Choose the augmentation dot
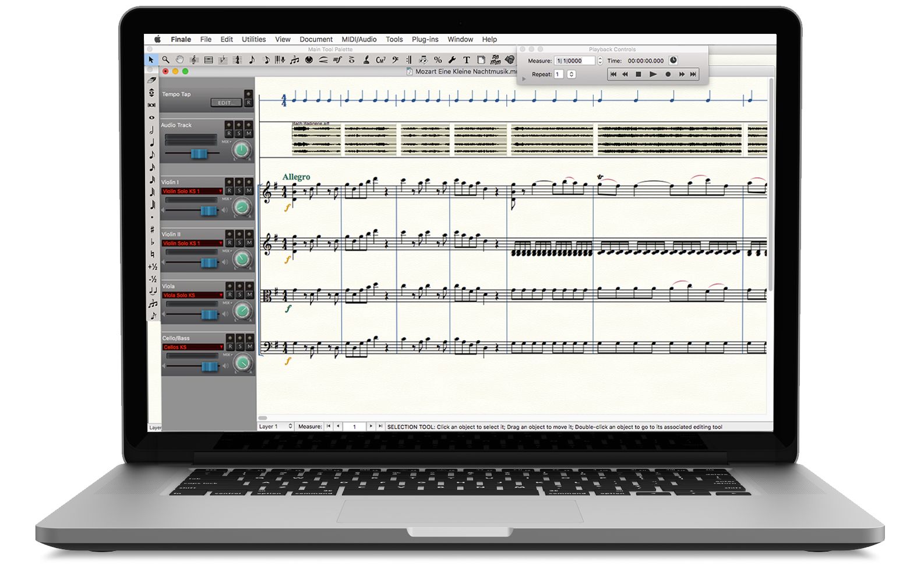The image size is (924, 565). tap(152, 217)
